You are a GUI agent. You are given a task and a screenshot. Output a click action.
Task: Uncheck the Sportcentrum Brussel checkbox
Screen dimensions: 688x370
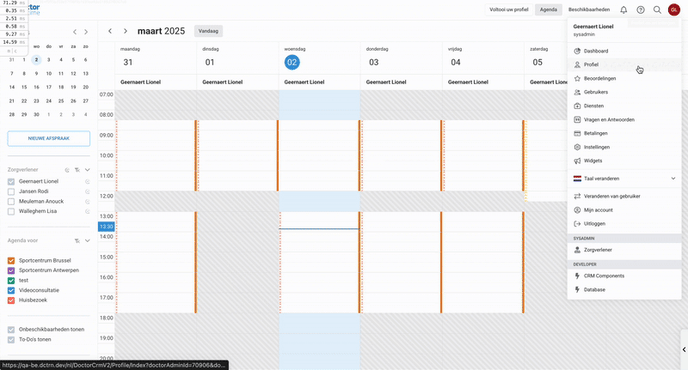(x=11, y=261)
